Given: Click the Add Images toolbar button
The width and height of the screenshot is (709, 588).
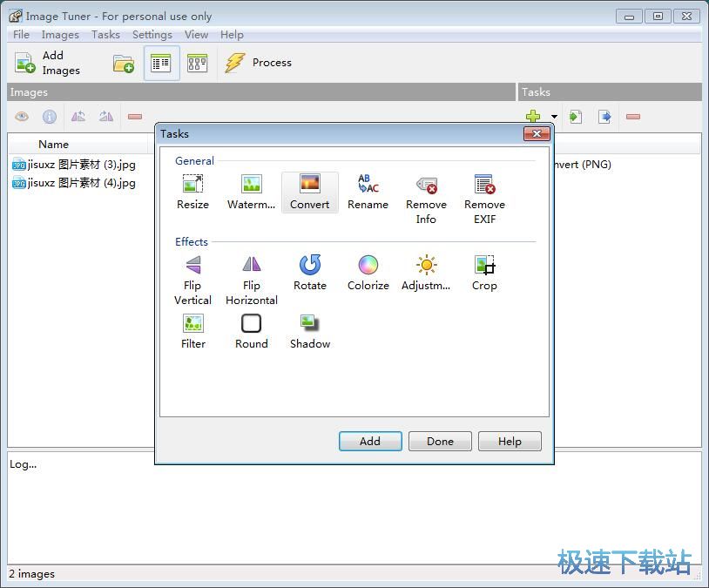Looking at the screenshot, I should tap(48, 63).
